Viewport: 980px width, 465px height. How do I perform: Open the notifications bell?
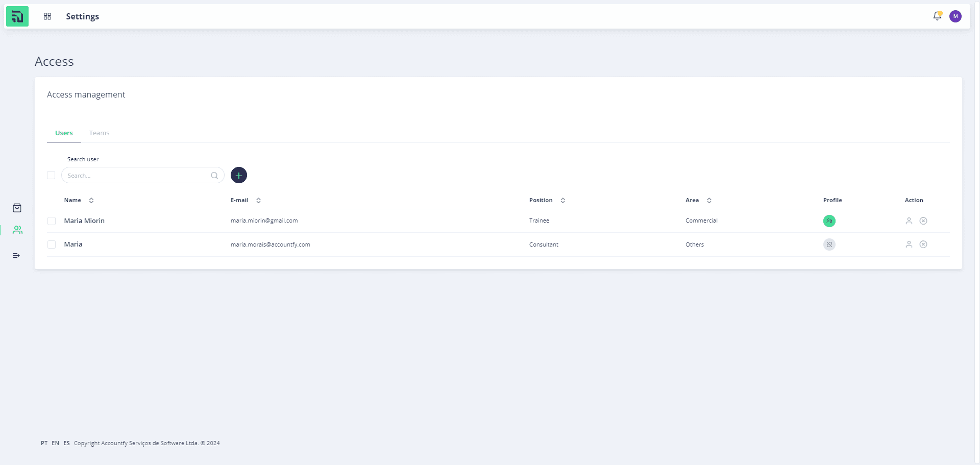[x=937, y=16]
